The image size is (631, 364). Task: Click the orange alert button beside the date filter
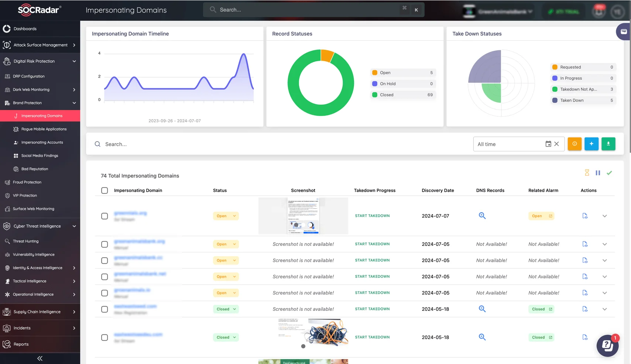pos(575,144)
